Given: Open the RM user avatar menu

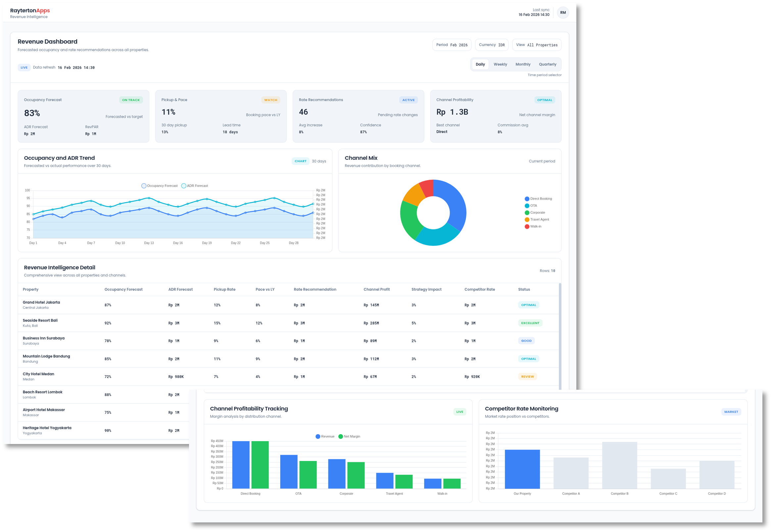Looking at the screenshot, I should (x=563, y=12).
